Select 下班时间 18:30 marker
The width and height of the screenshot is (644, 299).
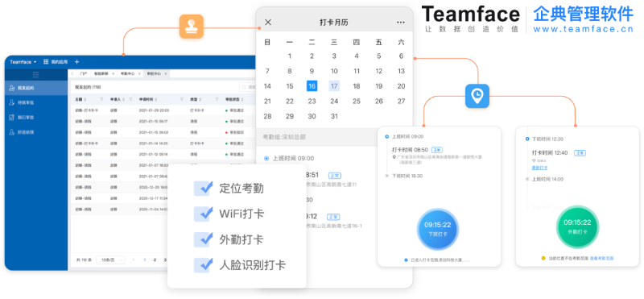click(x=386, y=176)
